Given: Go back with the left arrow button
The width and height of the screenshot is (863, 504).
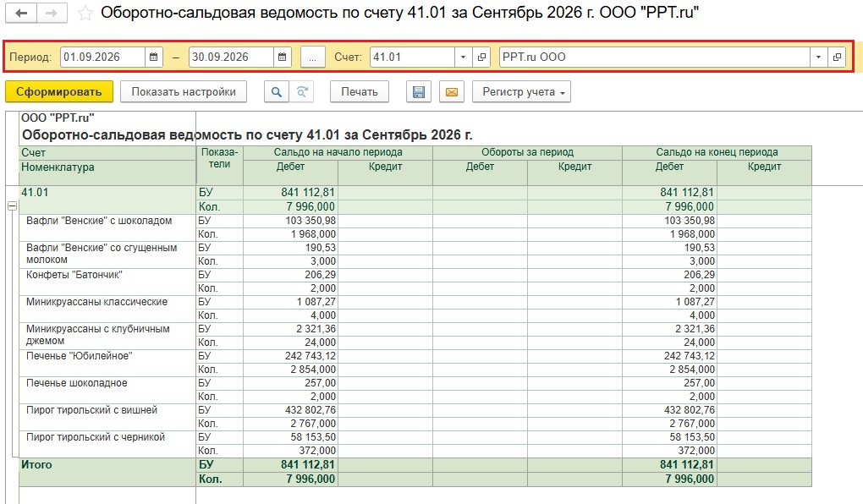Looking at the screenshot, I should point(21,14).
